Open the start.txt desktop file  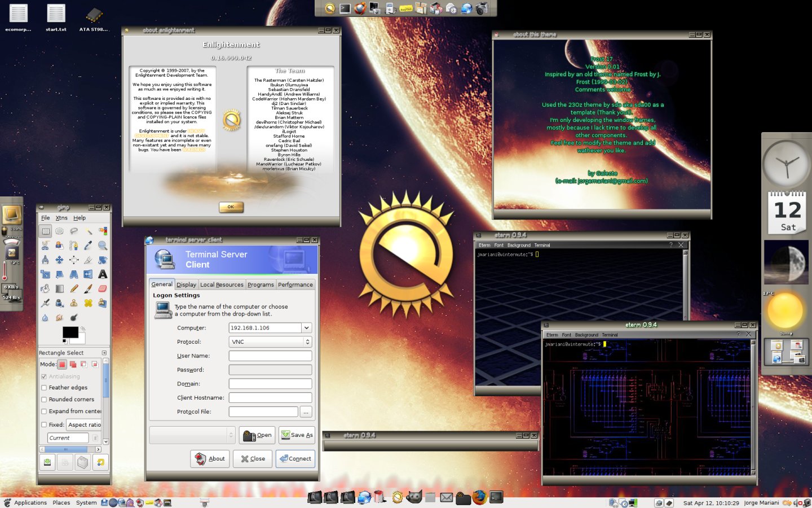point(56,17)
